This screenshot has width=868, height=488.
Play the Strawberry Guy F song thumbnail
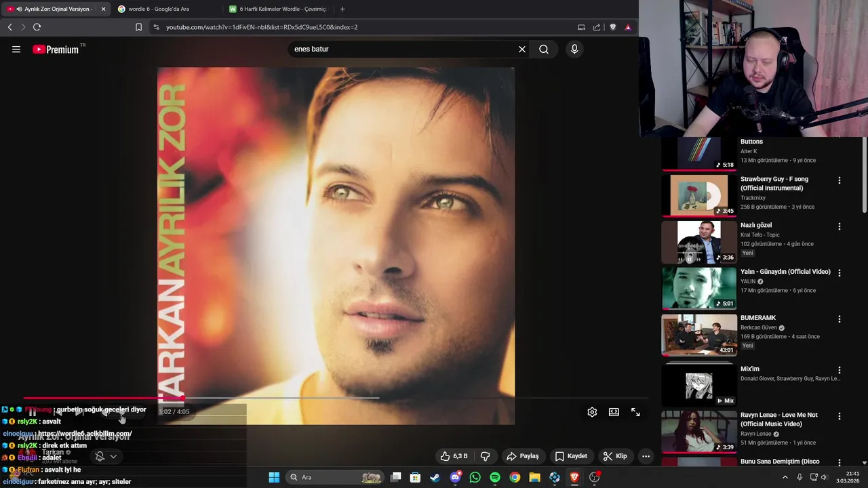[699, 195]
